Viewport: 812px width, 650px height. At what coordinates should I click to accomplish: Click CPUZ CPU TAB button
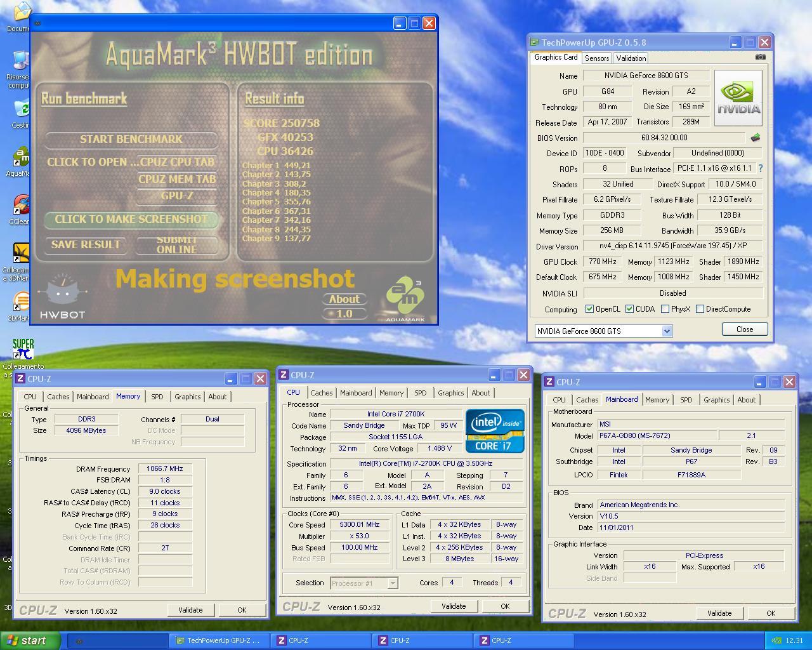(x=177, y=162)
